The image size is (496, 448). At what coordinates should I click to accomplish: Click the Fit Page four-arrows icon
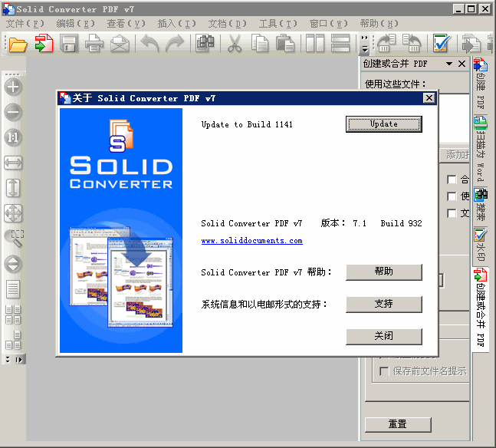tap(13, 213)
